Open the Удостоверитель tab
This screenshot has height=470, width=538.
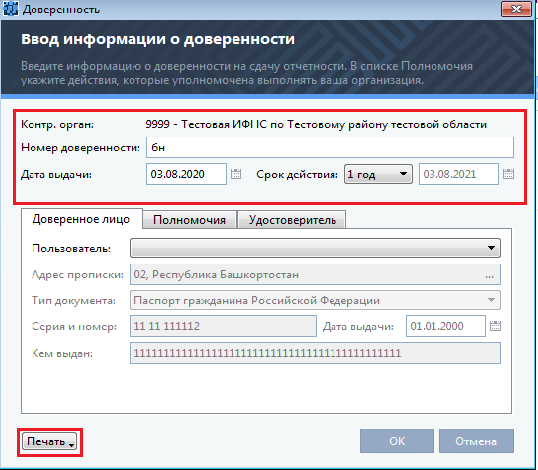point(292,220)
